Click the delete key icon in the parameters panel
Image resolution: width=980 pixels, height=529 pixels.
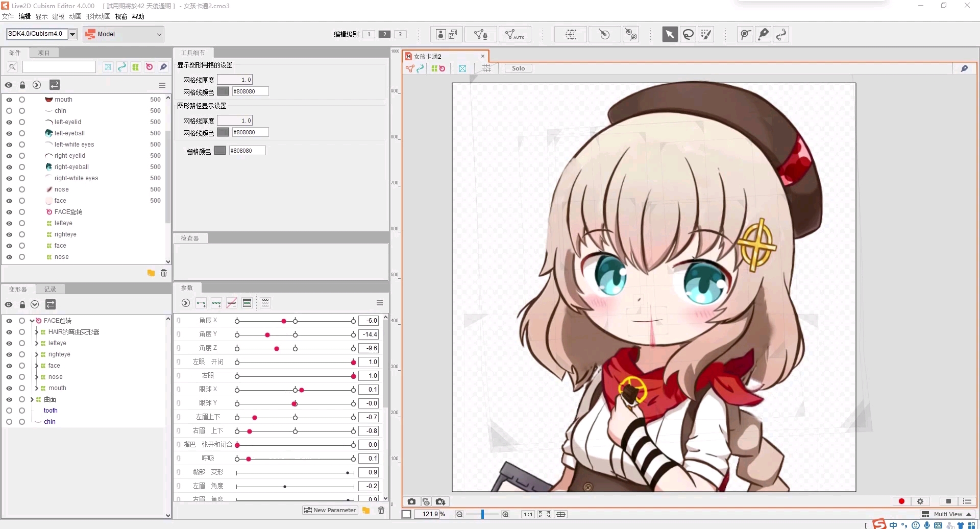pyautogui.click(x=232, y=303)
